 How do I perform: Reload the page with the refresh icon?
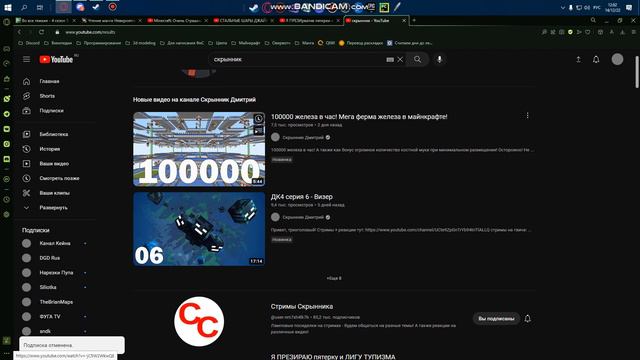(41, 32)
